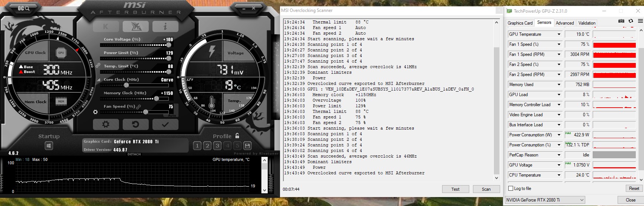The height and width of the screenshot is (206, 644).
Task: Open the Advanced tab in GPU-Z
Action: click(x=565, y=23)
